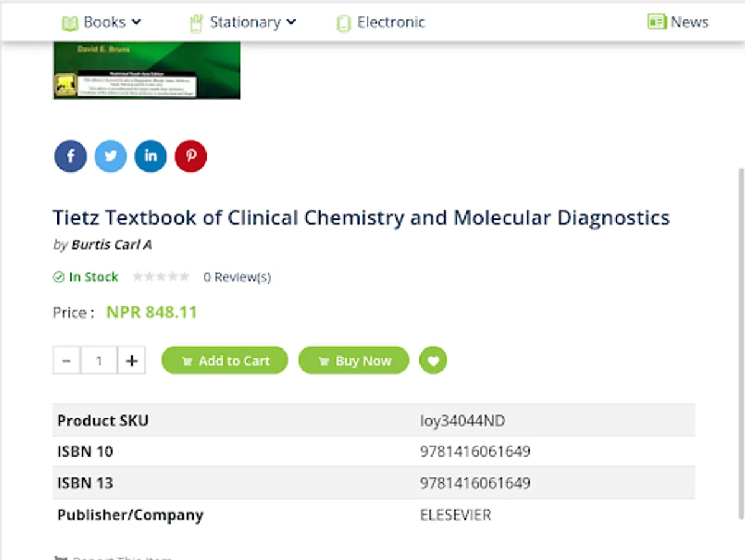Open author link Burtis Carl A
Screen dimensions: 745x560
click(111, 245)
